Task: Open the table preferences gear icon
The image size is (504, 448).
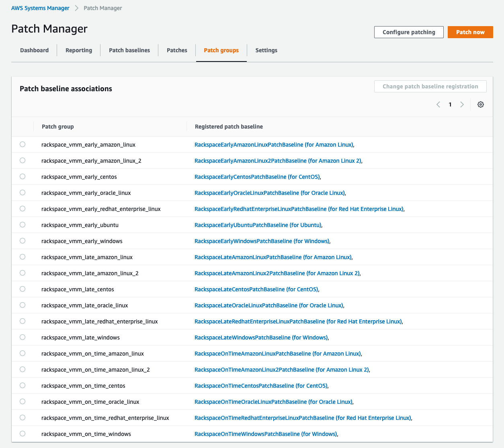Action: coord(481,104)
